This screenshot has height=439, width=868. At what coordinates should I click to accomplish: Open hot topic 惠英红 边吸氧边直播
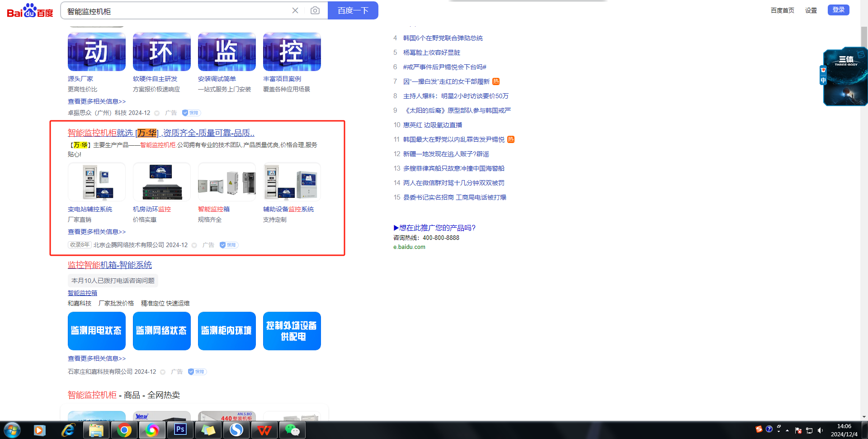(433, 125)
